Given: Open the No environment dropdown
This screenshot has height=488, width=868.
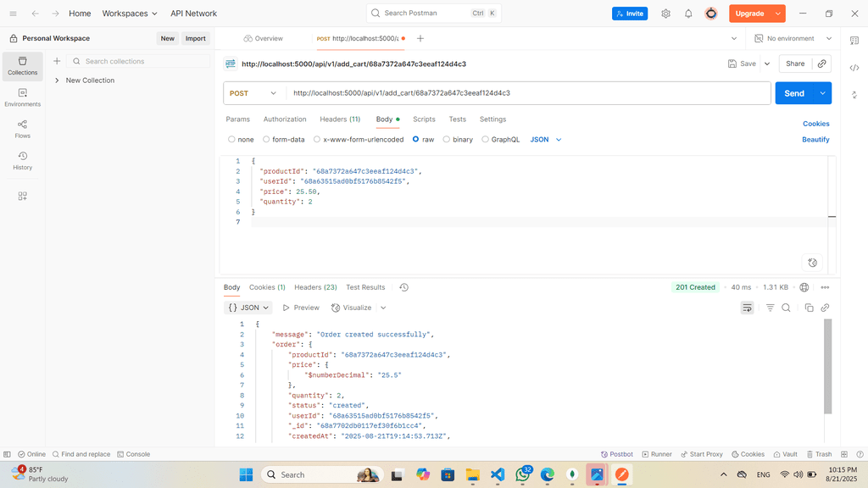Looking at the screenshot, I should [x=790, y=39].
